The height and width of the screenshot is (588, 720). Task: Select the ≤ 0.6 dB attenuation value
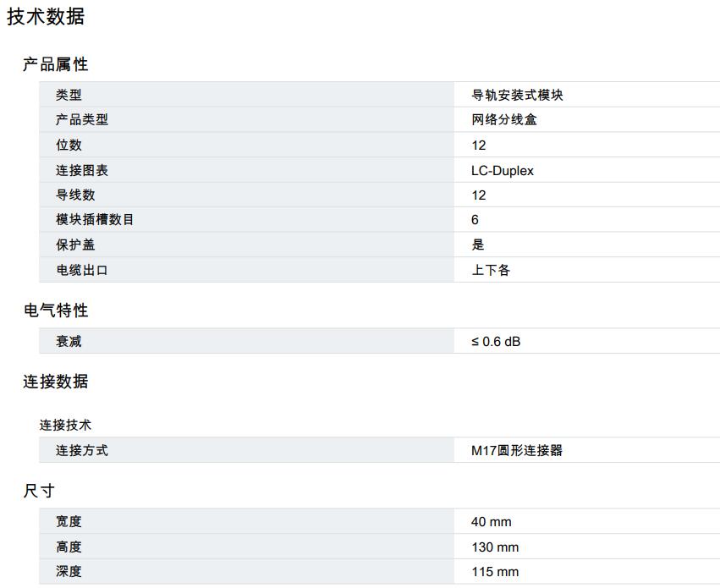(496, 342)
